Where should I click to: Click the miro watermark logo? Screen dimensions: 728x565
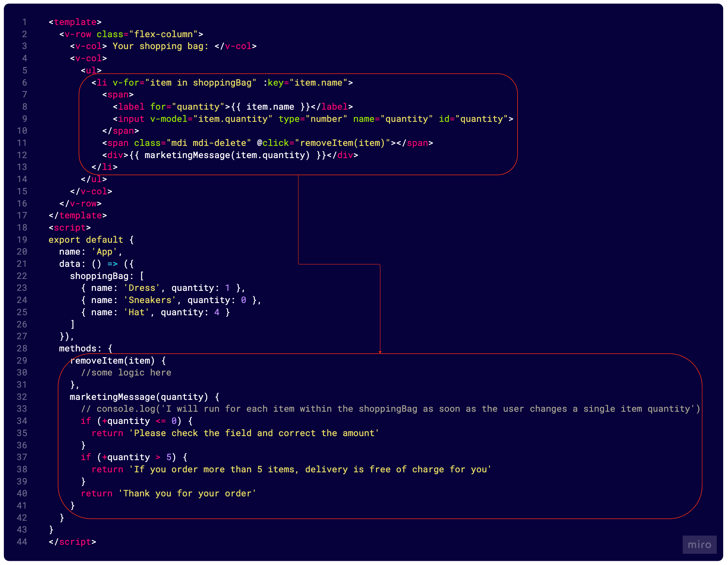click(699, 545)
